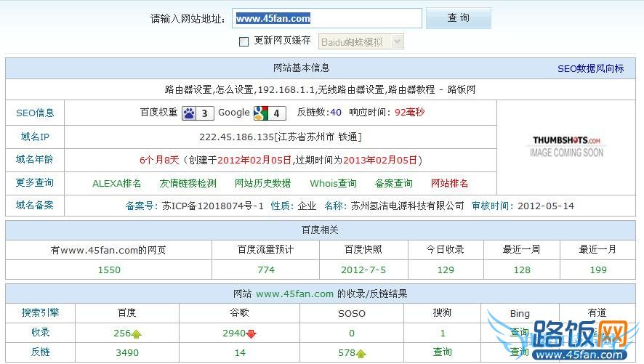Click Baidu 反链 value 3490
This screenshot has height=364, width=644.
coord(127,353)
